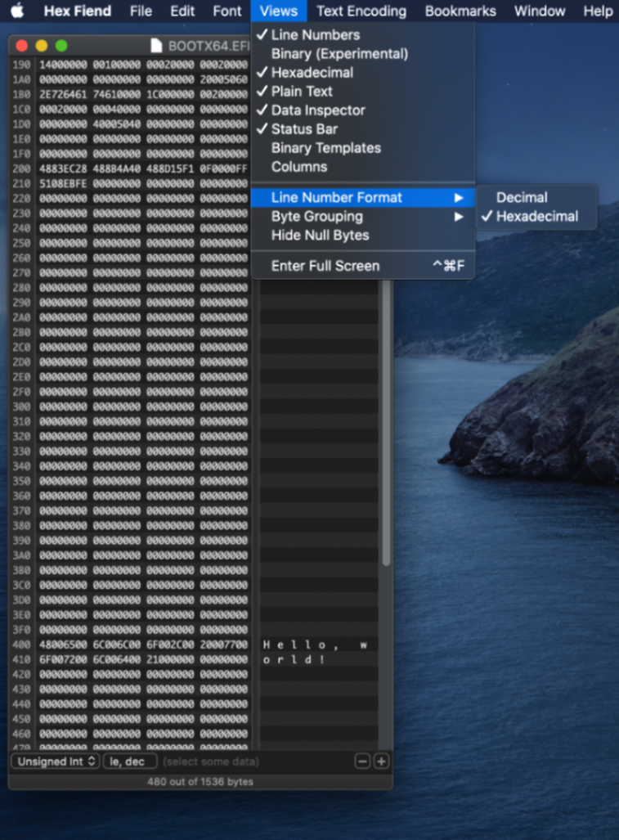Viewport: 619px width, 840px height.
Task: Click hex bytes 5108EBFE at line 210
Action: pyautogui.click(x=63, y=184)
